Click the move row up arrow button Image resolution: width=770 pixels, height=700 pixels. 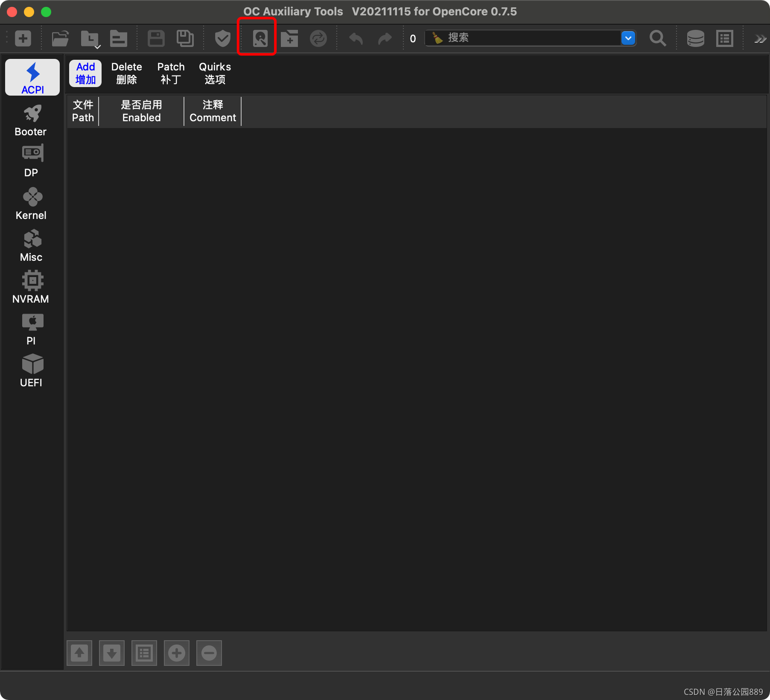79,653
